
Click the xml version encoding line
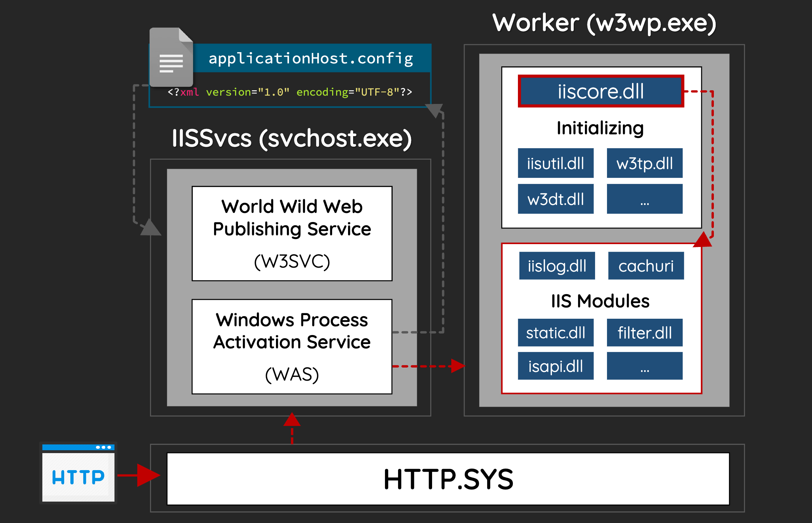290,92
